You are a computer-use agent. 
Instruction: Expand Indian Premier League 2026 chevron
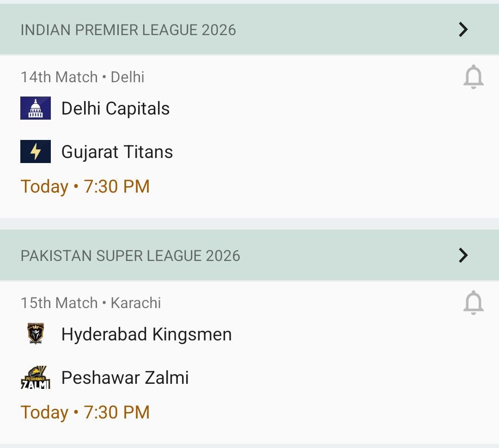coord(463,30)
